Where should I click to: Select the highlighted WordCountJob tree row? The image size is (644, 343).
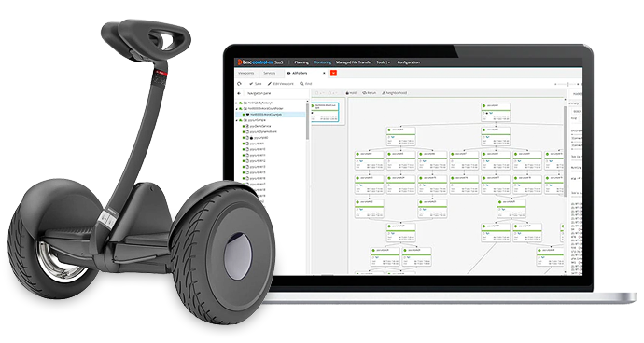[x=272, y=115]
